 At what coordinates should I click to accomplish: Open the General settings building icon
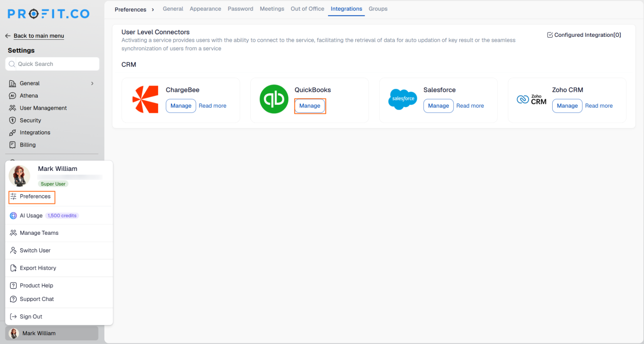coord(12,84)
